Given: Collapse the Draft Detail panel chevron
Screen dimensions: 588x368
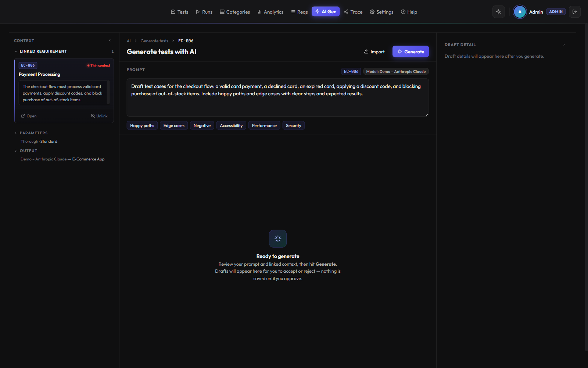Looking at the screenshot, I should click(x=564, y=45).
